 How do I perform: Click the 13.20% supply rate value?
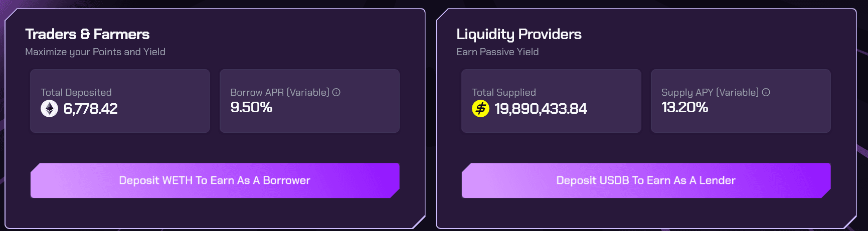pyautogui.click(x=684, y=107)
